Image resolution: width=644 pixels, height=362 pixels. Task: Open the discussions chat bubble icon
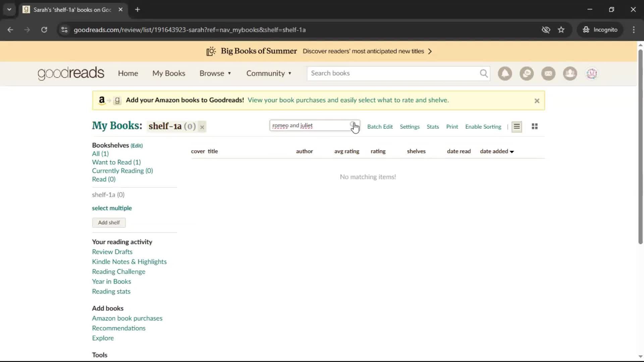click(x=527, y=73)
